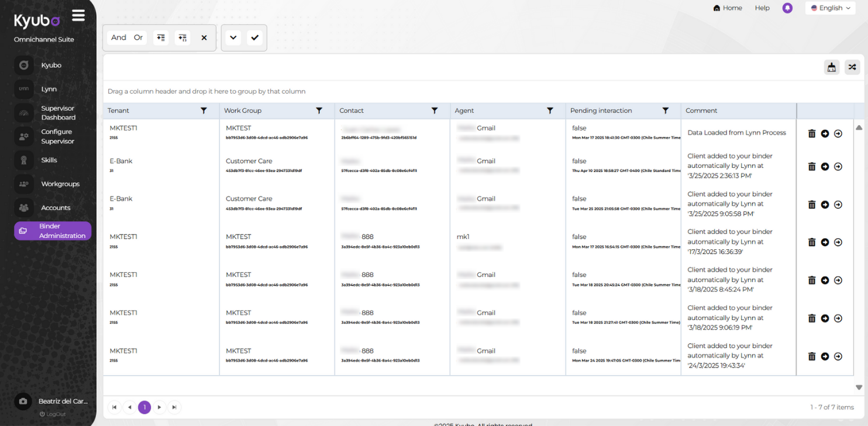Go to the previous page of results
Viewport: 868px width, 426px height.
[x=129, y=407]
